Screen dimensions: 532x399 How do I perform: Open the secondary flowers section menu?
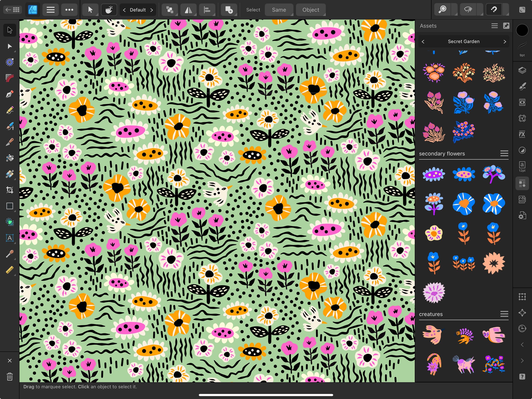[504, 154]
